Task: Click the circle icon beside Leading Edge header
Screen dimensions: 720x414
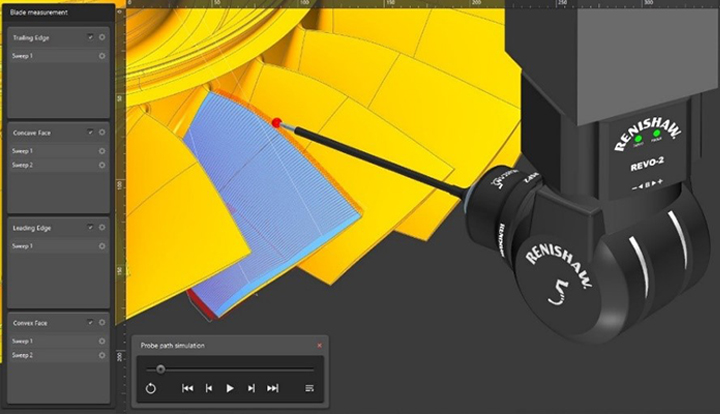Action: [x=102, y=227]
